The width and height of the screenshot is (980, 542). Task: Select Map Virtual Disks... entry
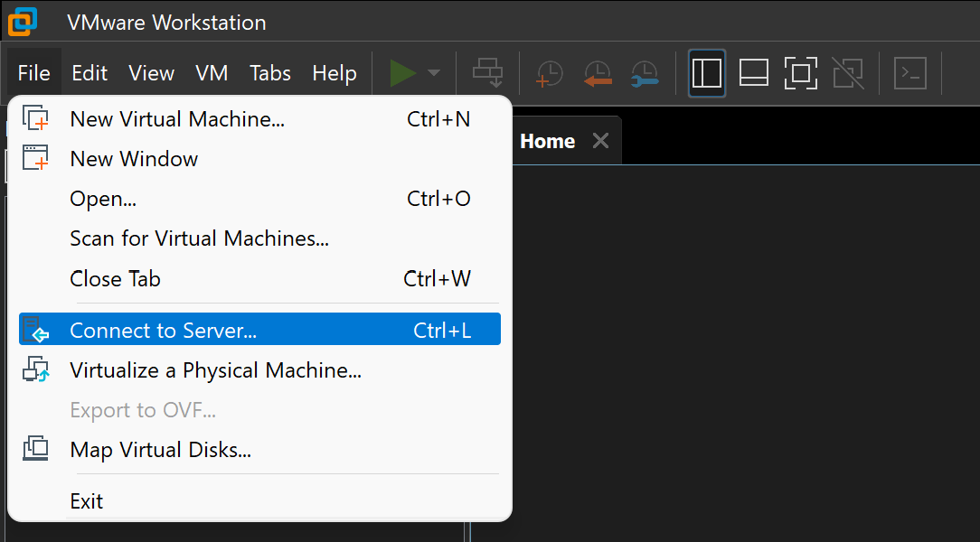(259, 450)
